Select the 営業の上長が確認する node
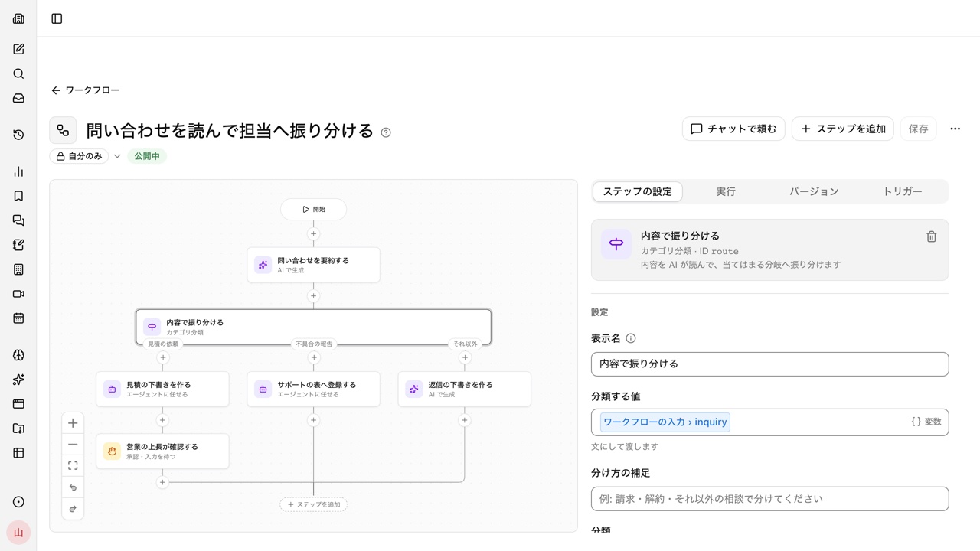The width and height of the screenshot is (980, 551). point(162,451)
